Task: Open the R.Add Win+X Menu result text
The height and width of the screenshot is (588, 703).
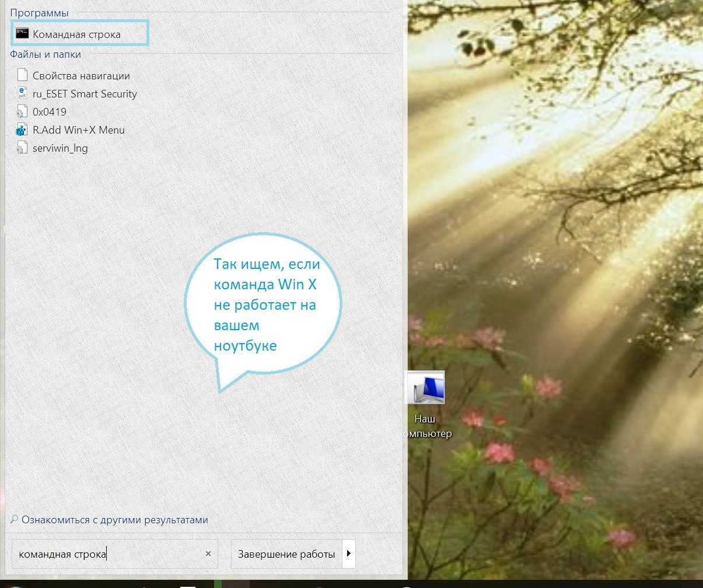Action: [x=78, y=130]
